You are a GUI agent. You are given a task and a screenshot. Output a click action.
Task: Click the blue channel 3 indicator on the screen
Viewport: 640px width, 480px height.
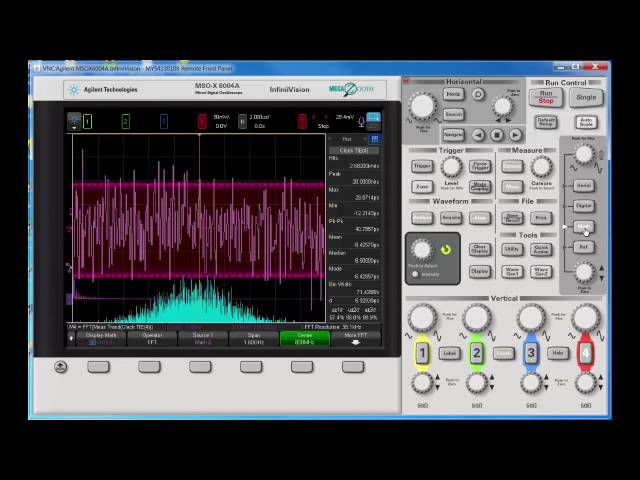point(164,121)
